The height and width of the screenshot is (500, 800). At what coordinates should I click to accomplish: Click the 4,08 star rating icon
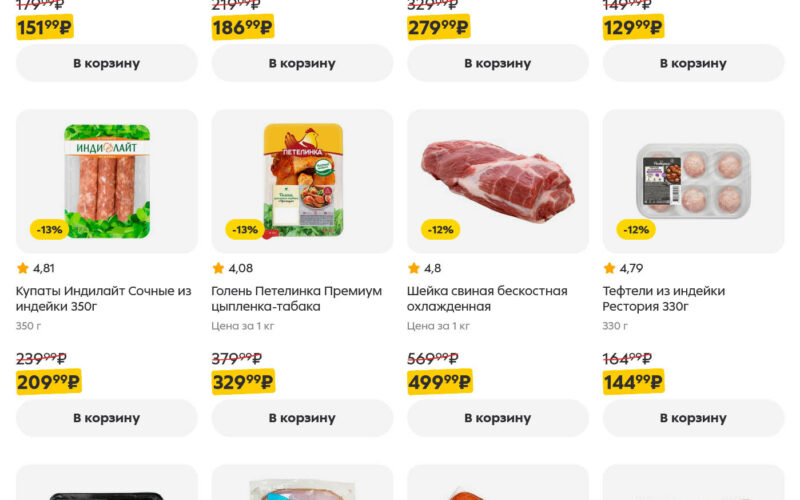tap(218, 268)
